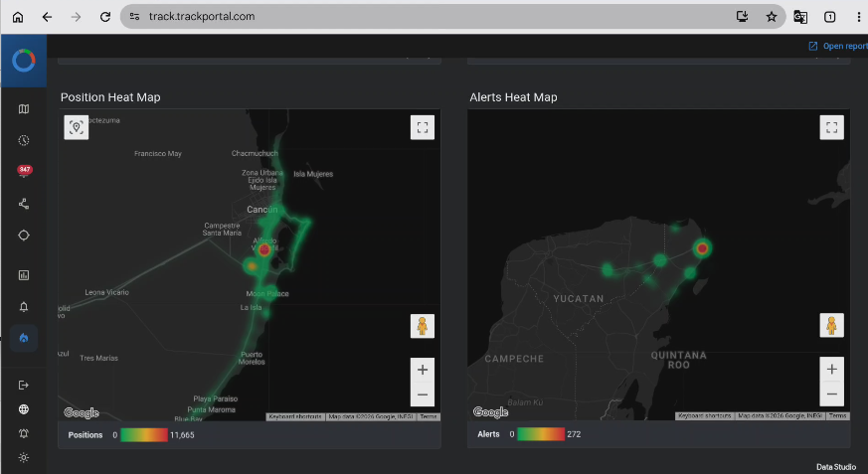Click the browser home button
This screenshot has height=474, width=868.
[18, 17]
